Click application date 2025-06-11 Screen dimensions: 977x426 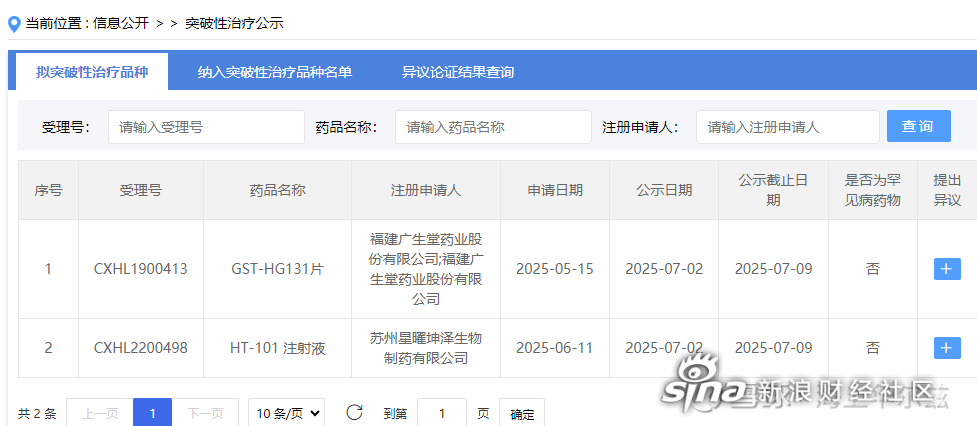click(x=555, y=348)
